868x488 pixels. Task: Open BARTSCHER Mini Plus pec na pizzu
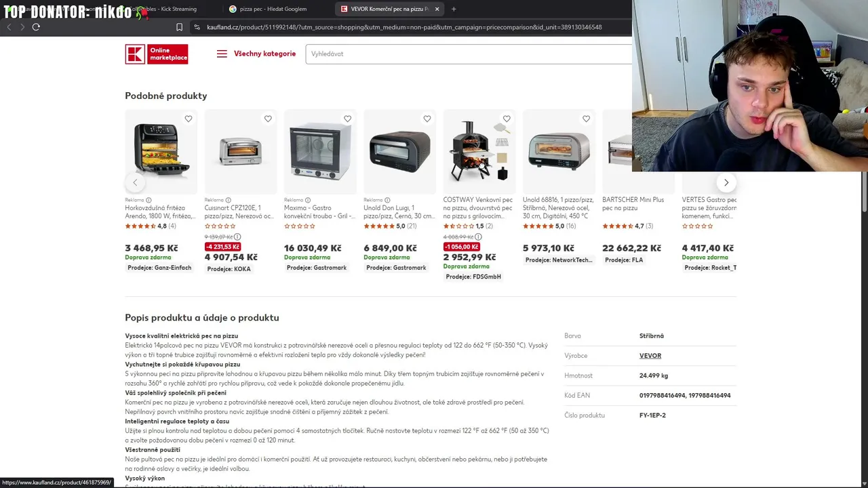tap(633, 204)
